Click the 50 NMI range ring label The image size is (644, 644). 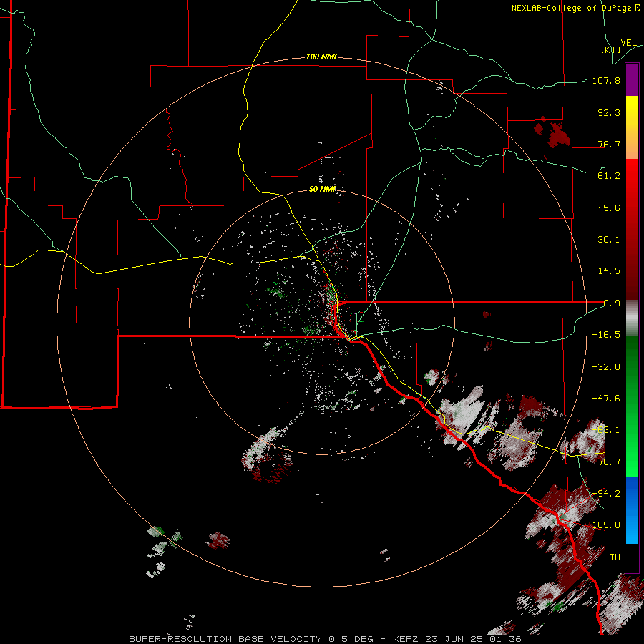(323, 189)
